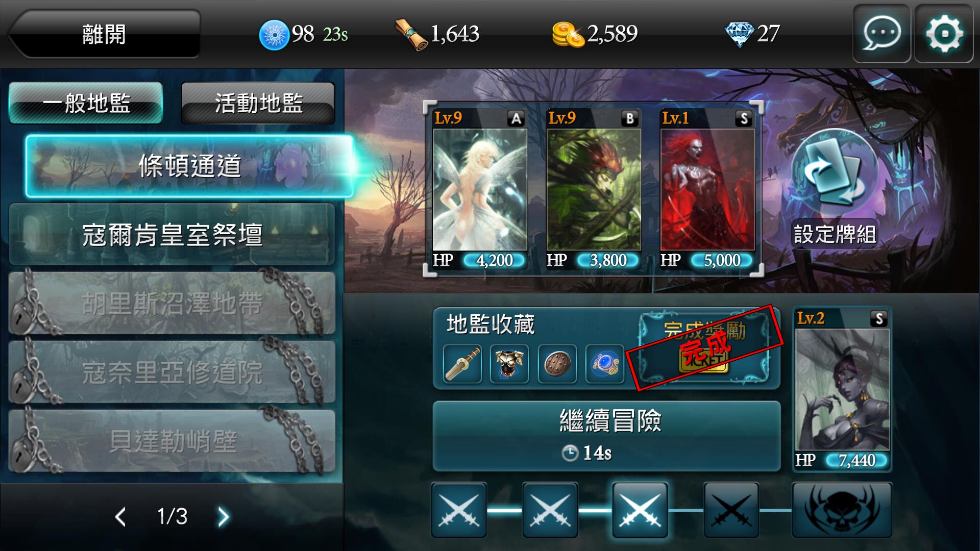Screen dimensions: 980x551
Task: Select the red Lv.1 S-rank card
Action: [707, 189]
